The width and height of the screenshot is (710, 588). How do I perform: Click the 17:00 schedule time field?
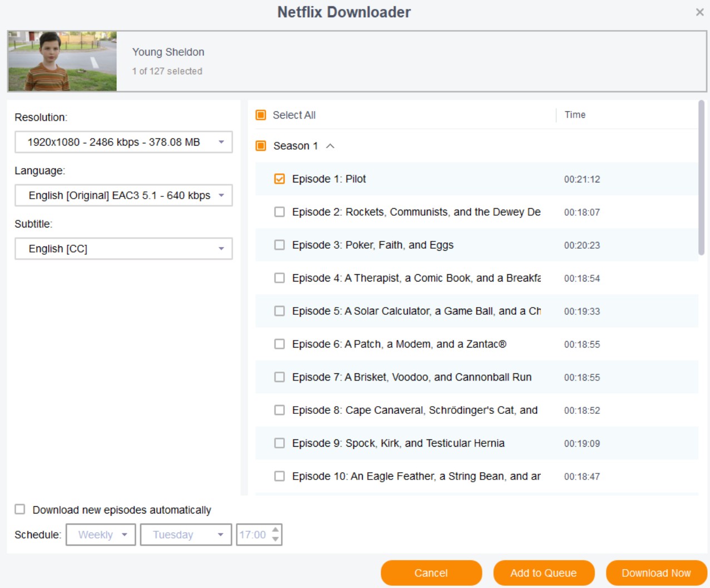[x=253, y=535]
